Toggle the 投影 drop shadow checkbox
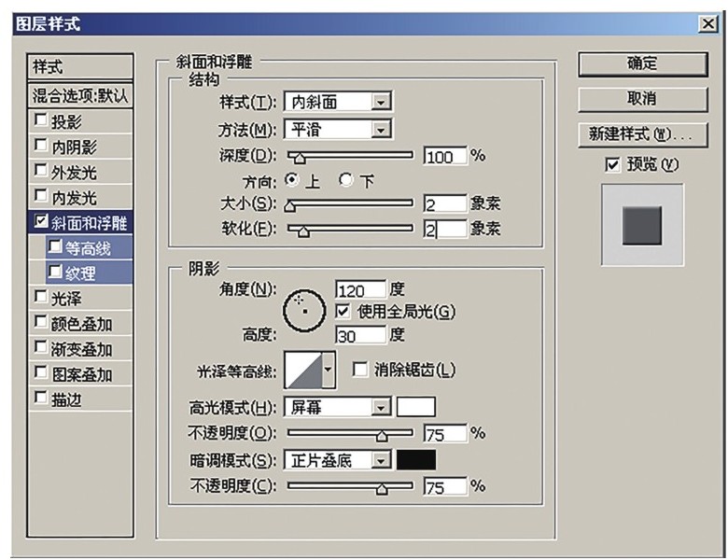Screen dimensions: 728x560 [41, 120]
